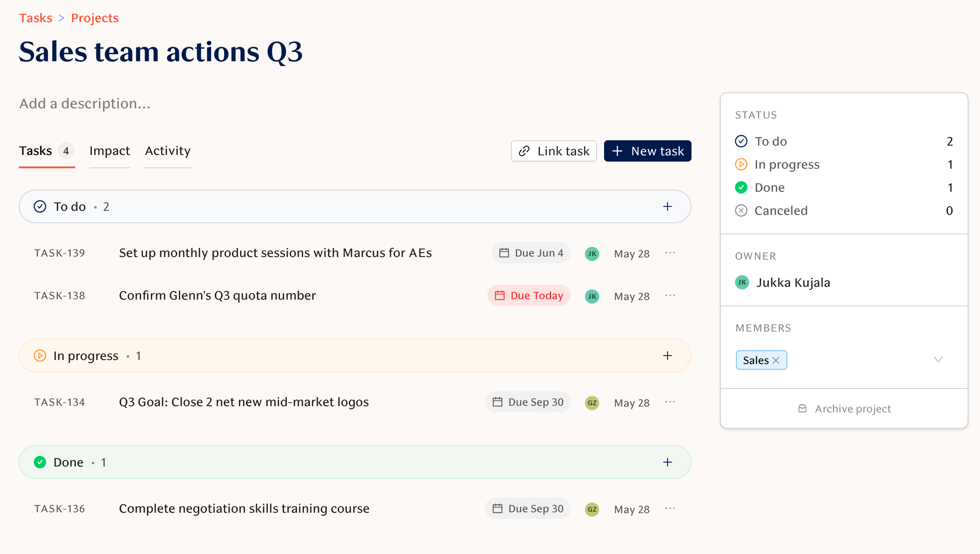The image size is (980, 554).
Task: Click the plus icon in To do group
Action: [x=668, y=206]
